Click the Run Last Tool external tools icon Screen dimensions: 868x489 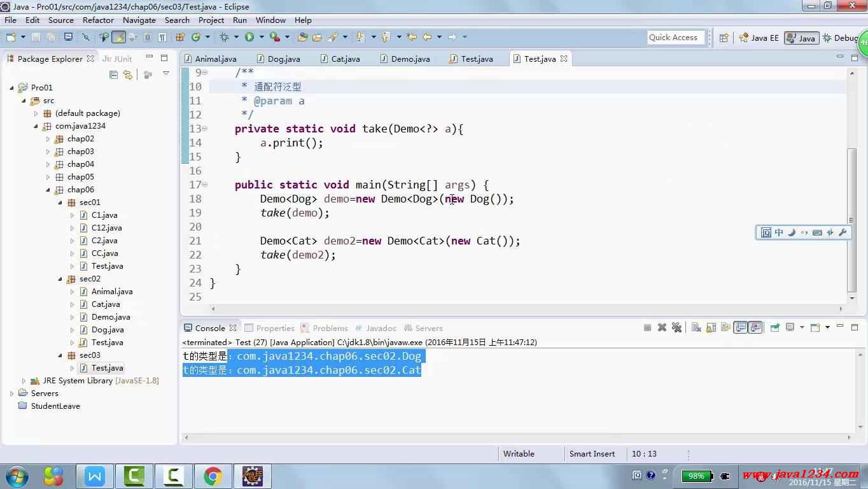[275, 38]
